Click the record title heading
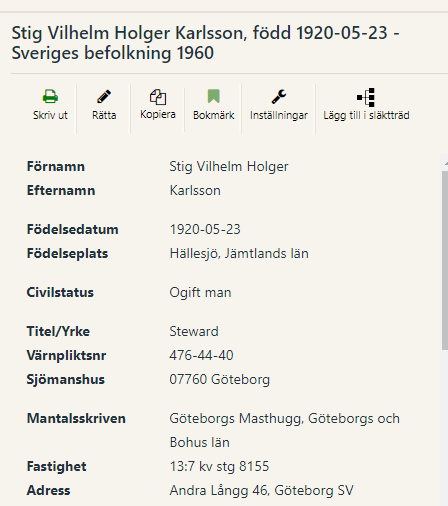Image resolution: width=448 pixels, height=506 pixels. 205,43
